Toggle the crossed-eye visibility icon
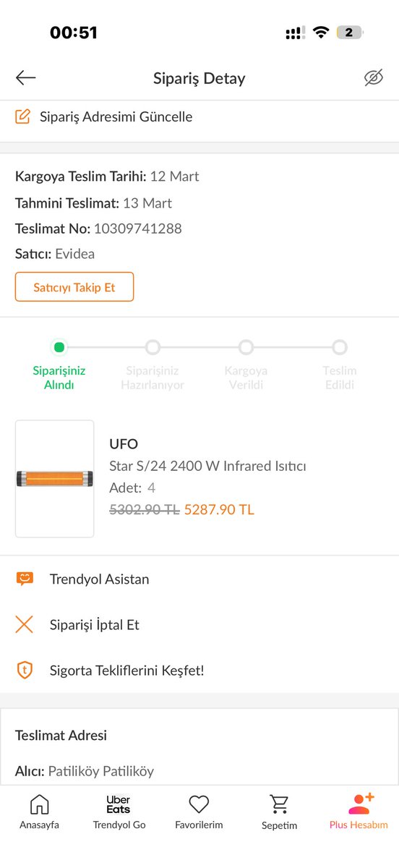 373,78
